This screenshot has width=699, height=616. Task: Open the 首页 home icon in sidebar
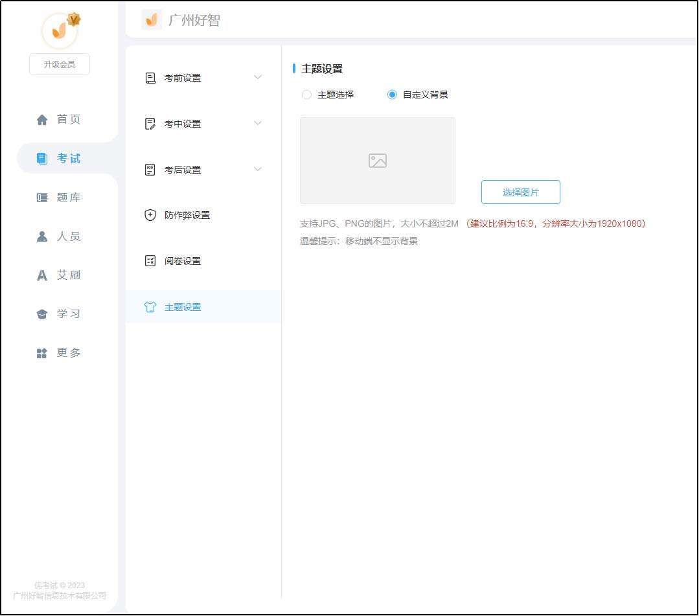[41, 119]
